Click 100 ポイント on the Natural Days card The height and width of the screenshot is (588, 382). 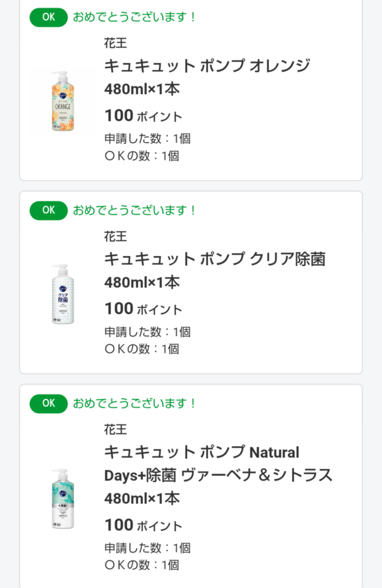(x=143, y=525)
